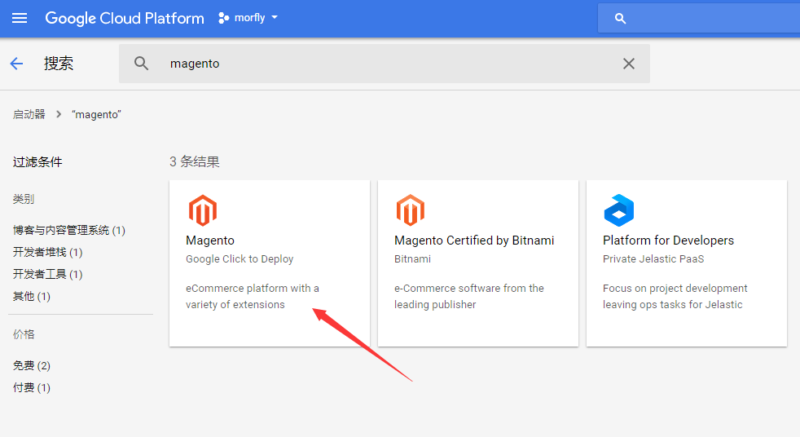Open Magento Certified by Bitnami title
The height and width of the screenshot is (437, 800).
pos(474,240)
